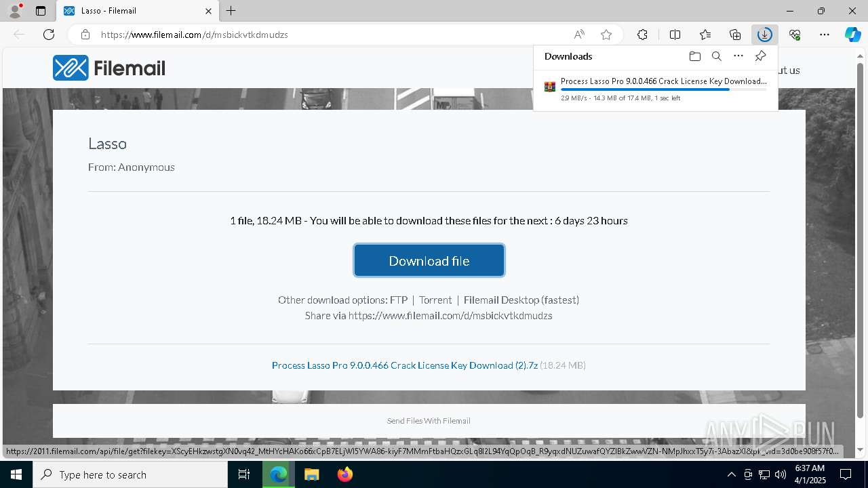868x488 pixels.
Task: Open network tray icon
Action: click(x=764, y=474)
